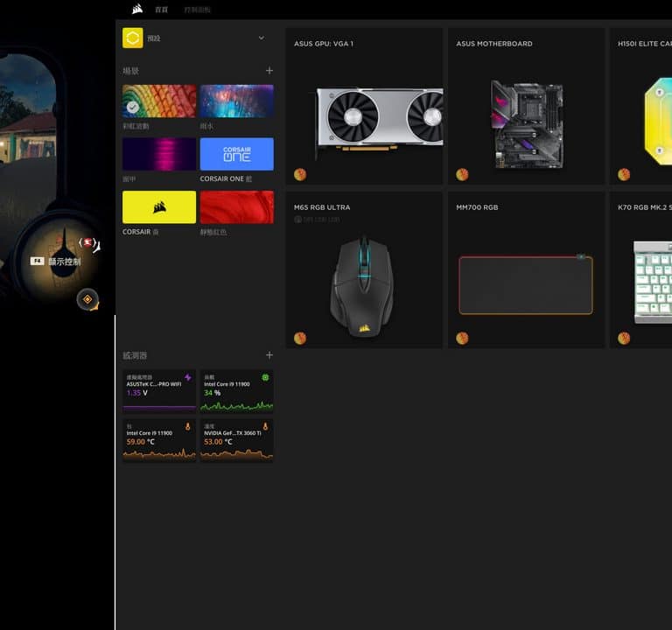Click the MM700 RGB mousepad image
Screen dimensions: 672x630
[x=525, y=285]
